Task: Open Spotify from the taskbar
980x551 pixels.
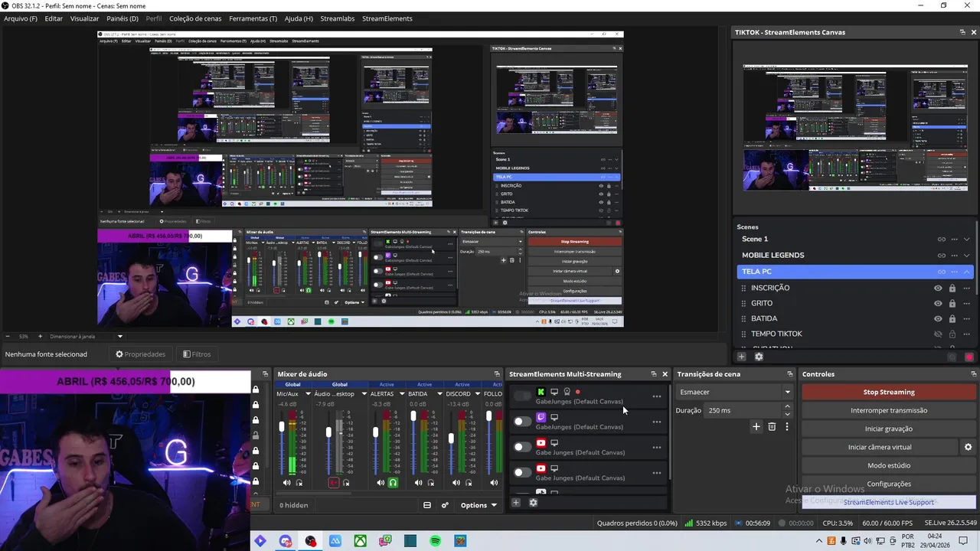Action: (x=435, y=541)
